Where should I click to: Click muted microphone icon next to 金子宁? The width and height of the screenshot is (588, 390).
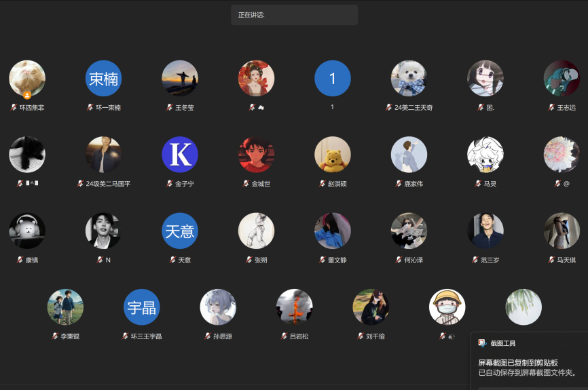[x=170, y=184]
